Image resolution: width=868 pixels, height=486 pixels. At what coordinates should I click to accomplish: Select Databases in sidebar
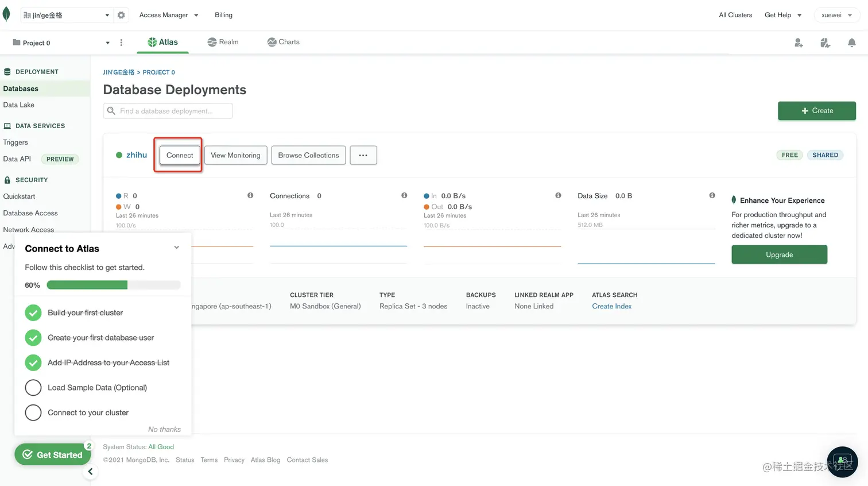[45, 88]
